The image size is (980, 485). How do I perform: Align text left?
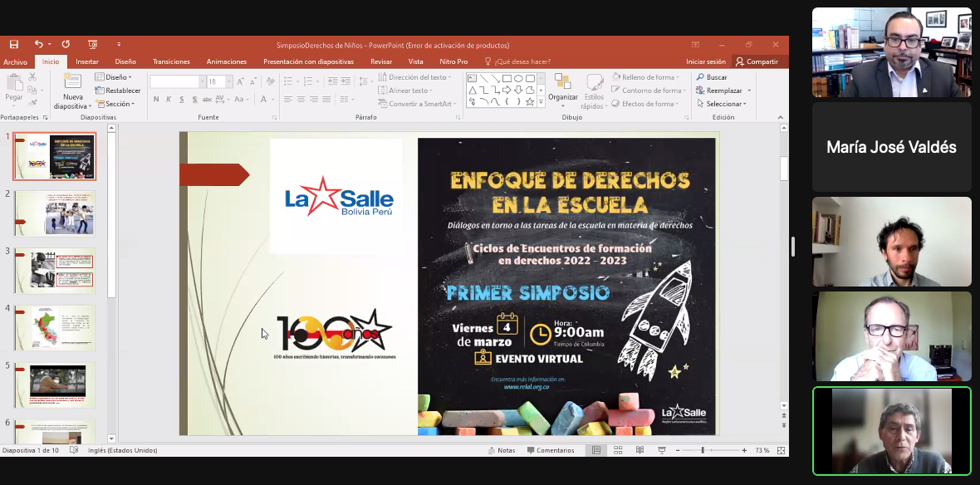287,100
